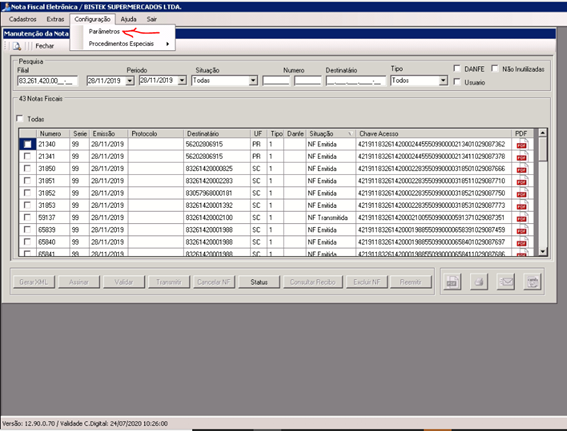The height and width of the screenshot is (431, 567).
Task: Click the icon button after the envelope button
Action: point(533,282)
